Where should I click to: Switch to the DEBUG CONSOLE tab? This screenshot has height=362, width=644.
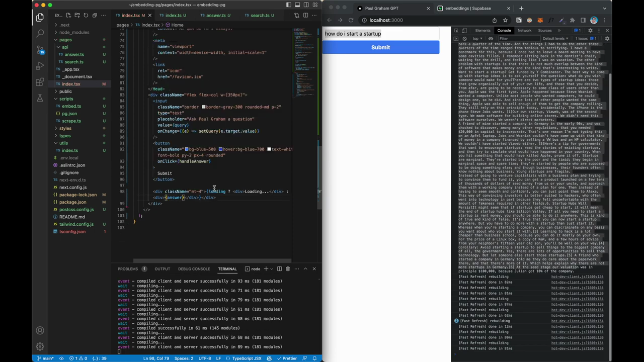pos(194,269)
